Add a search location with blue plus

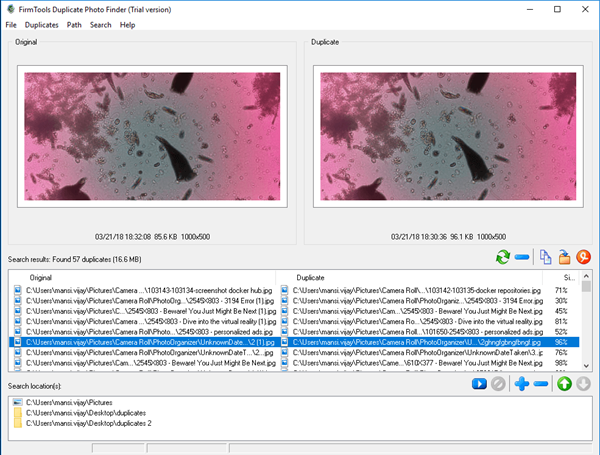tap(522, 384)
